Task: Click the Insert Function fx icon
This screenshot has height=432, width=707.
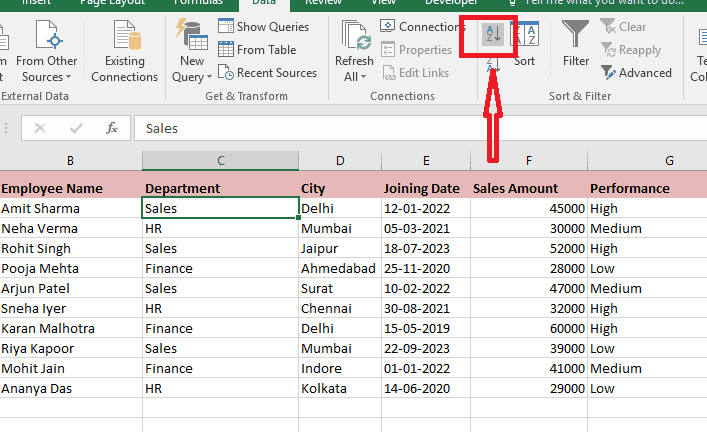Action: click(113, 128)
